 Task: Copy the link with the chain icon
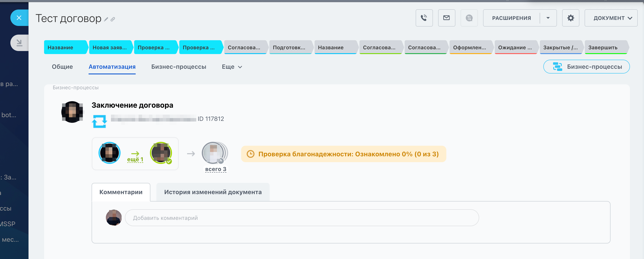tap(113, 19)
